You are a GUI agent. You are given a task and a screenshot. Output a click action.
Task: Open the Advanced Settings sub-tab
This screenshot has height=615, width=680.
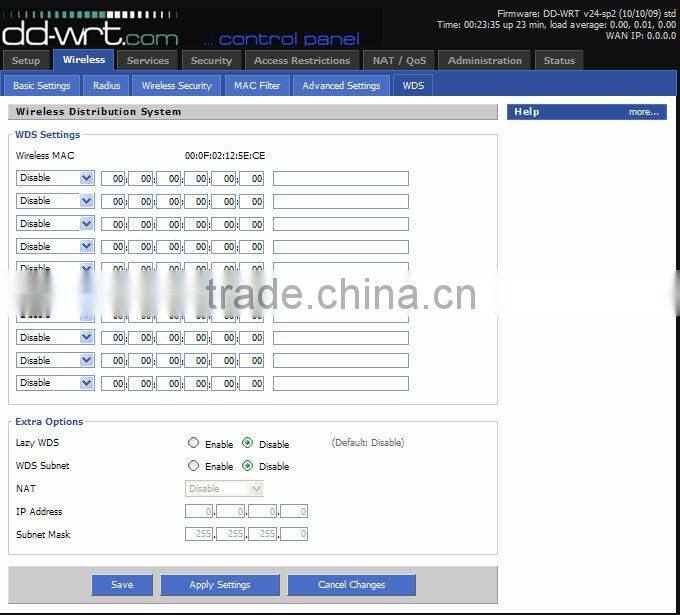341,85
